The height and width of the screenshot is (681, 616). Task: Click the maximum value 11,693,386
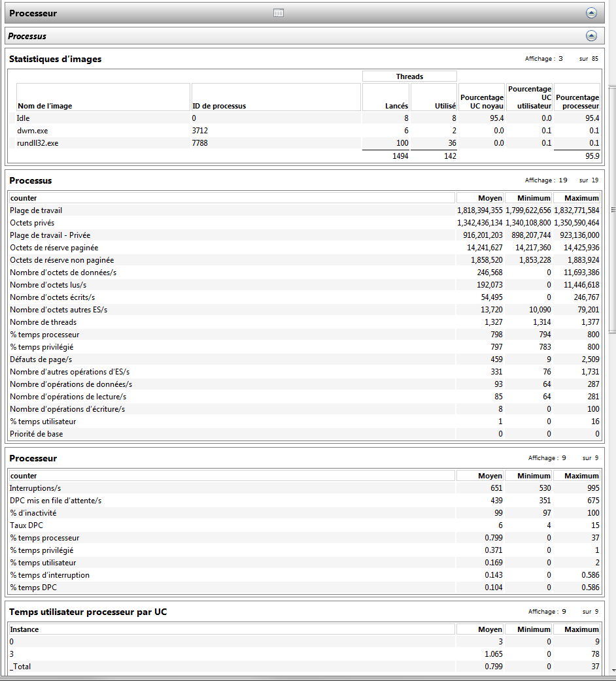[581, 273]
